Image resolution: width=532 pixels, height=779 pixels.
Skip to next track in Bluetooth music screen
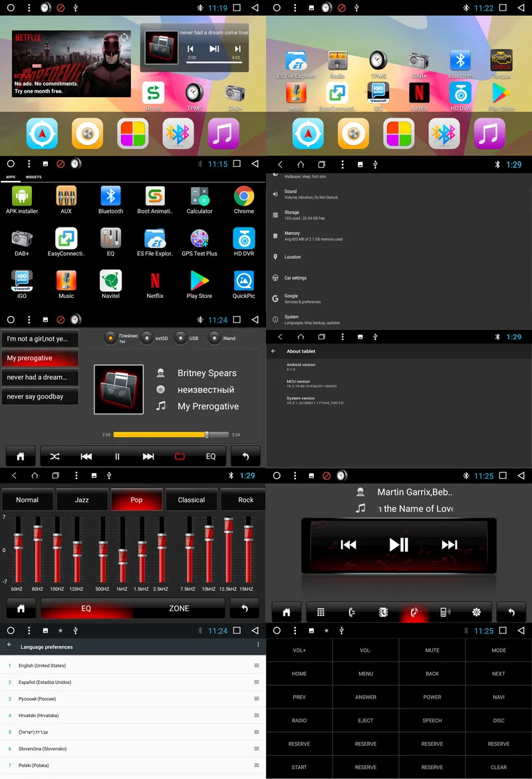click(x=450, y=545)
